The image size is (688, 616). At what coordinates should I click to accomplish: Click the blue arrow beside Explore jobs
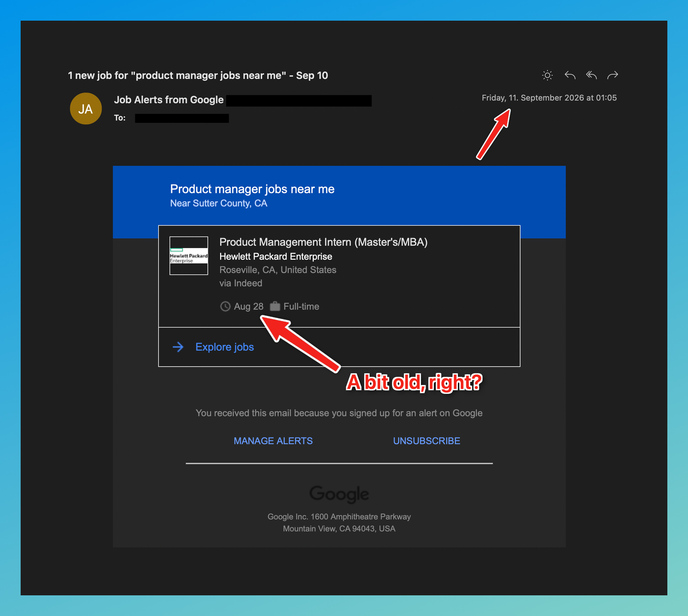pos(178,347)
